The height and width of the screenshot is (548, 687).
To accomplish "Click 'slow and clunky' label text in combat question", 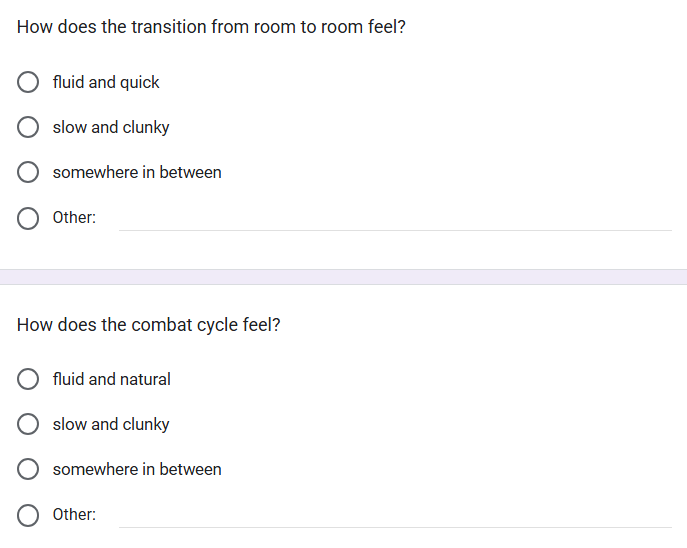I will point(111,424).
